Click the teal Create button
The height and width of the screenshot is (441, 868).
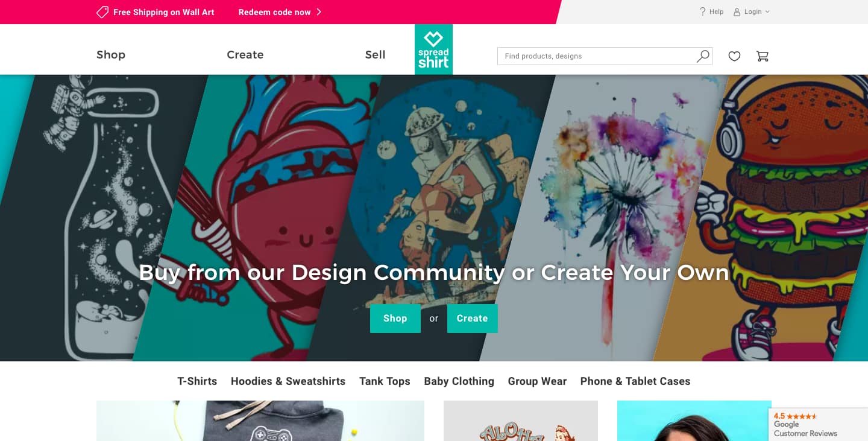click(473, 319)
